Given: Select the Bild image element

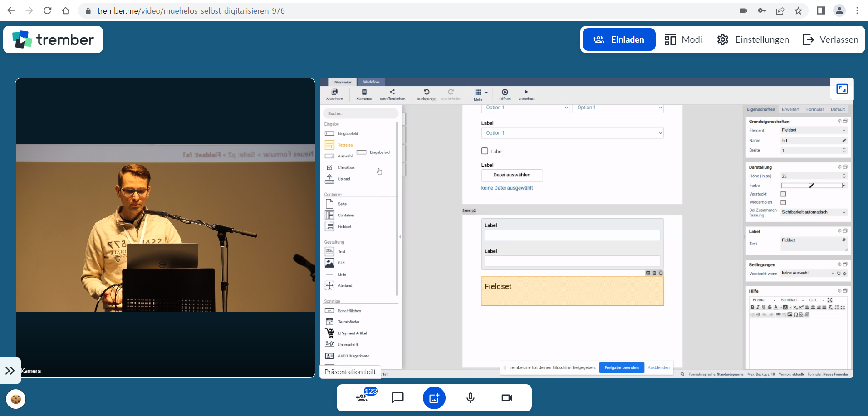Looking at the screenshot, I should coord(336,263).
